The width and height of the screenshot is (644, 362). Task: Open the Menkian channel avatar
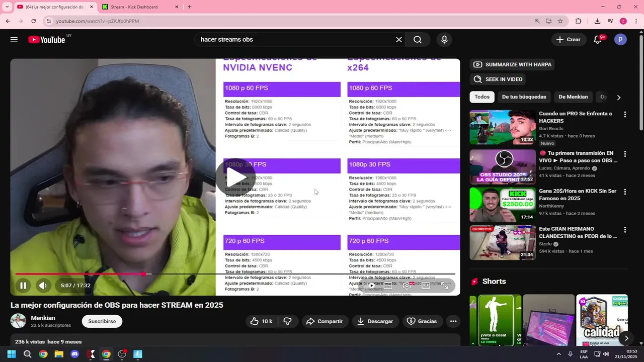[x=18, y=321]
